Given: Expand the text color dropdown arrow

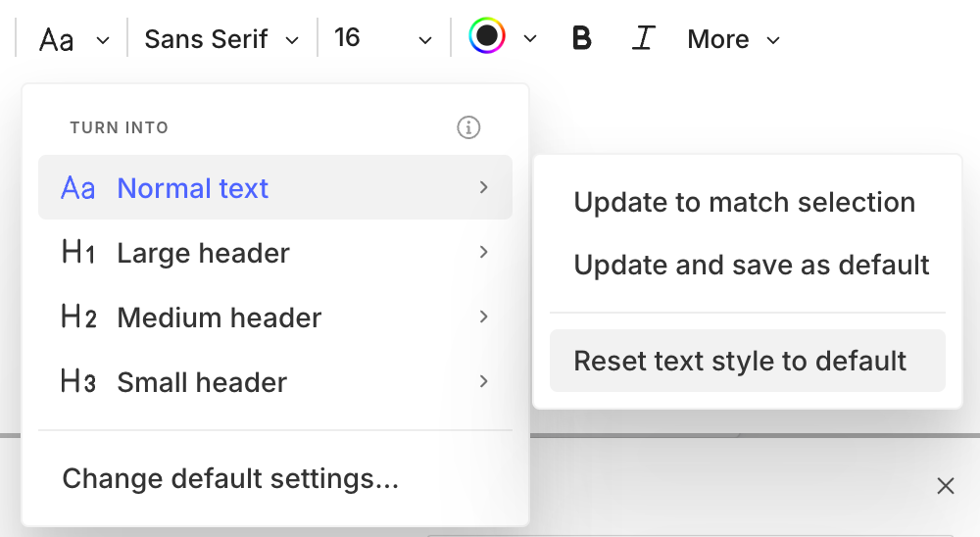Looking at the screenshot, I should click(x=530, y=39).
